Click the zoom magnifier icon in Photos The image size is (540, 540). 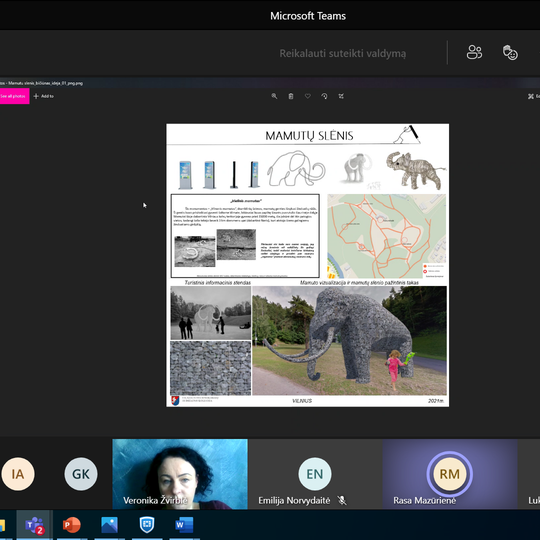[x=274, y=96]
